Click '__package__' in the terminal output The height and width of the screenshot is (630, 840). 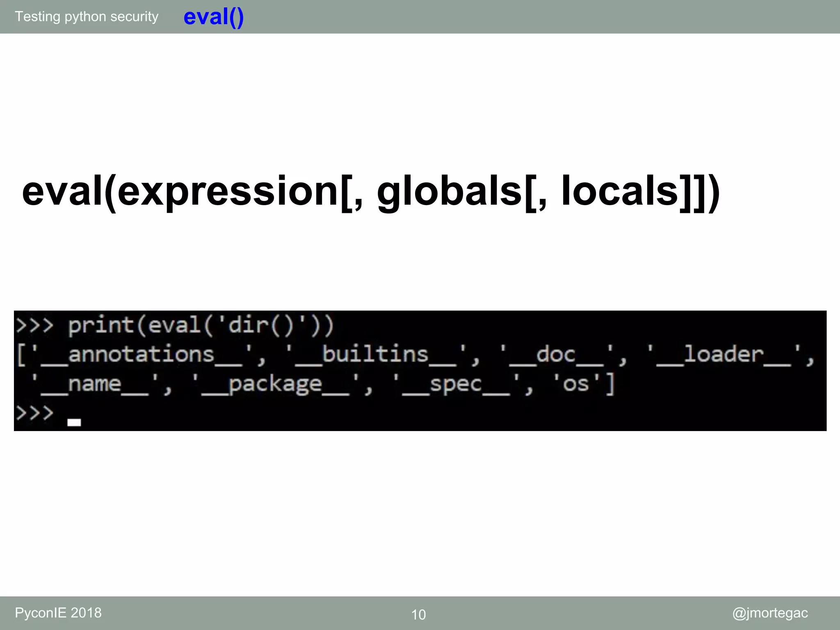(275, 385)
